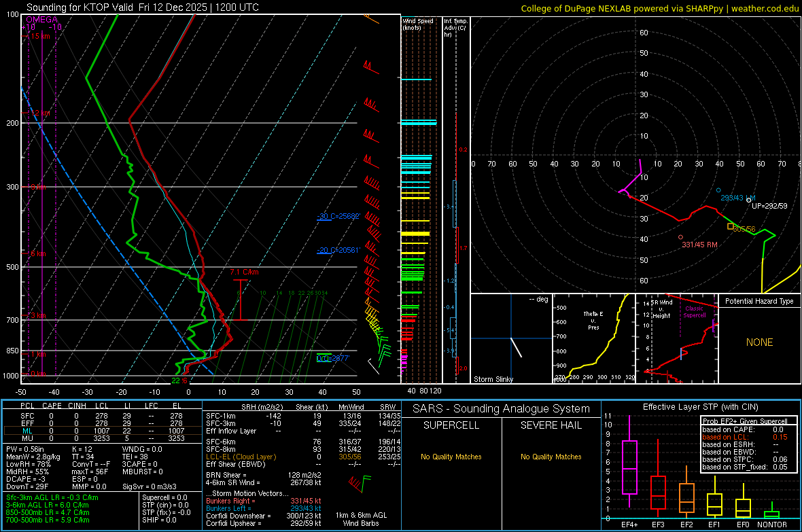802x532 pixels.
Task: Select the magenta OMEGA label
Action: point(41,20)
